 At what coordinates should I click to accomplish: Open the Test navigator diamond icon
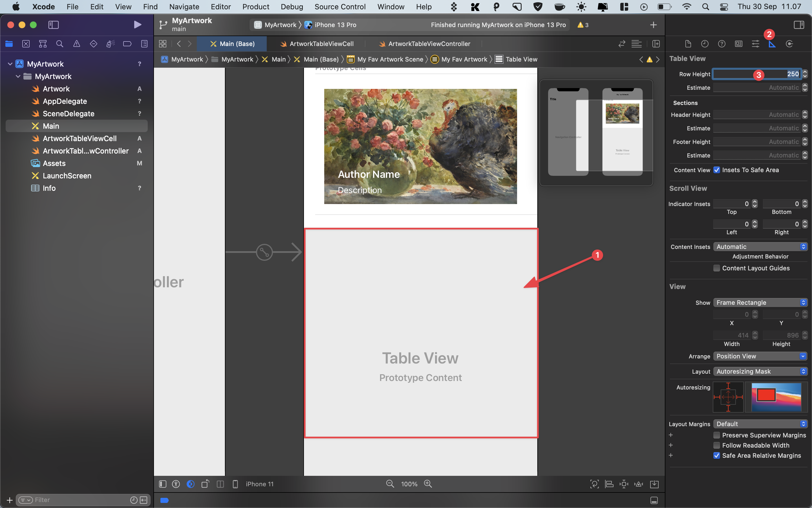click(94, 44)
